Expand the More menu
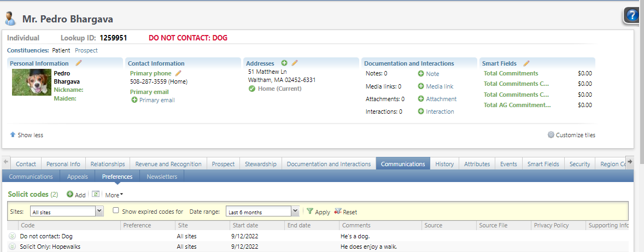The width and height of the screenshot is (644, 252). point(114,195)
